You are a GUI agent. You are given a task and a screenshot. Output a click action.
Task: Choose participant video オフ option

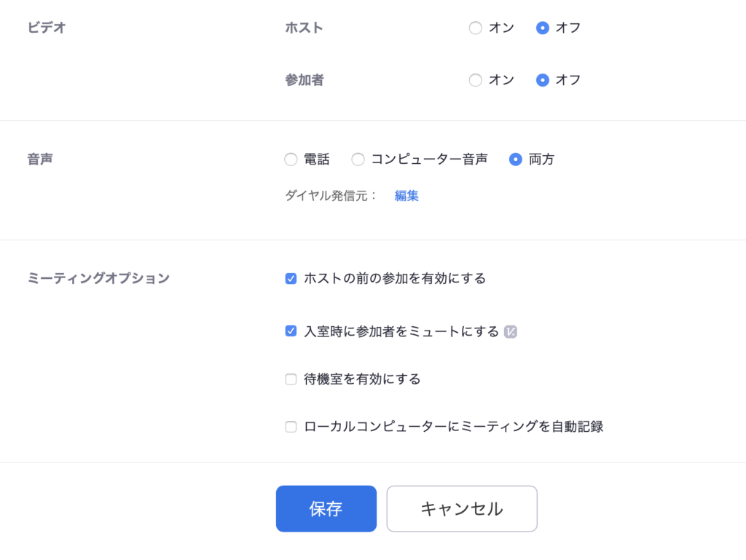coord(542,80)
